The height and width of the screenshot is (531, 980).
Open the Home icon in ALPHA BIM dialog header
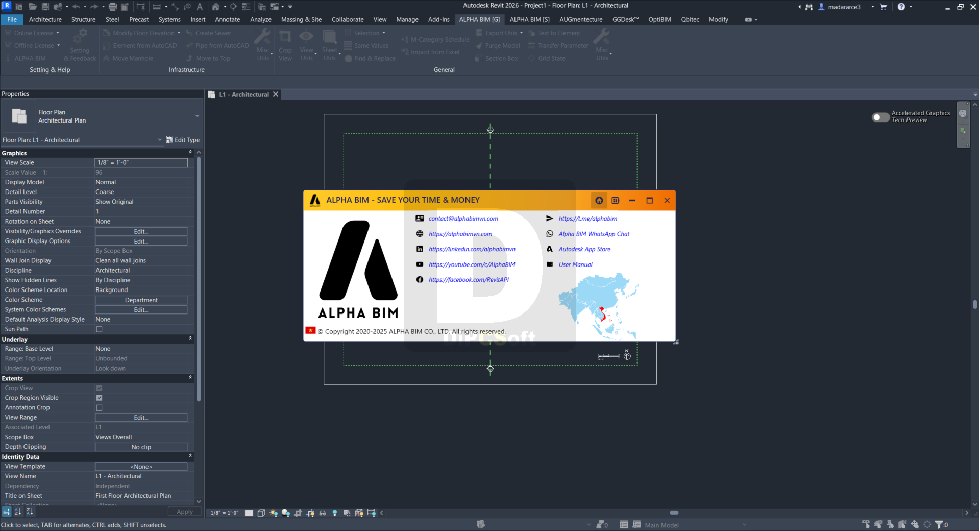pos(599,200)
